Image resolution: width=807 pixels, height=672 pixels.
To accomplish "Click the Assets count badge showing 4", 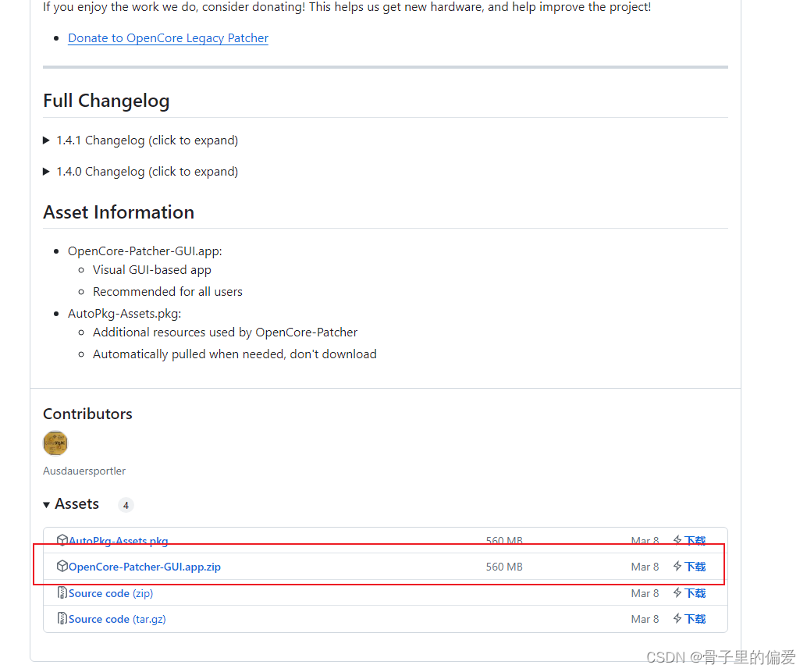I will 126,505.
